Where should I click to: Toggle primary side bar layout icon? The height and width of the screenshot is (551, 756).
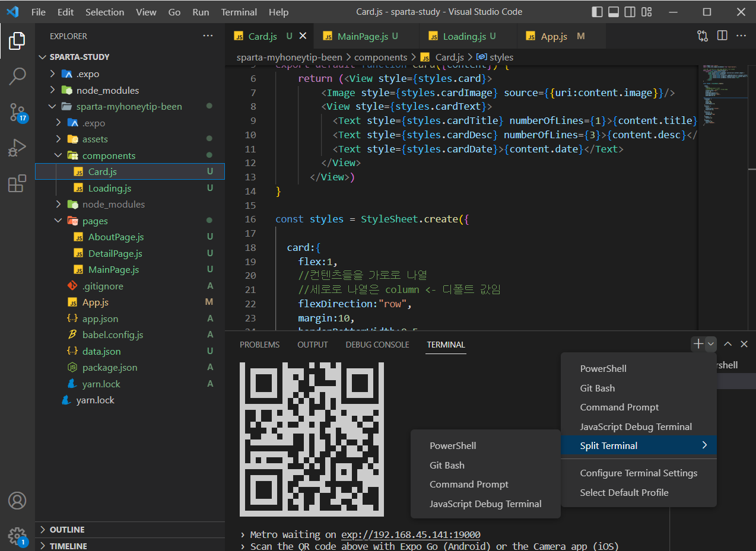click(598, 12)
